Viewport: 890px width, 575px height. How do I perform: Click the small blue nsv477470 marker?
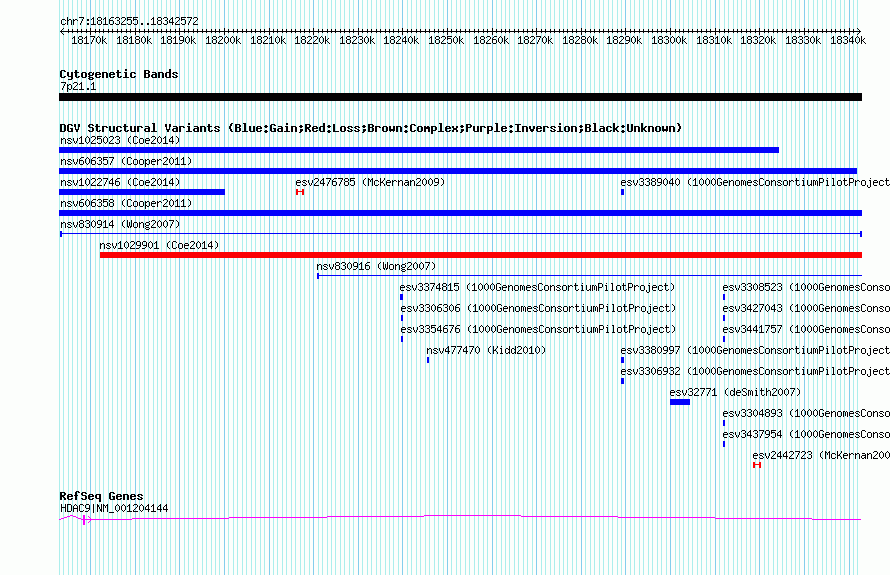(x=428, y=360)
